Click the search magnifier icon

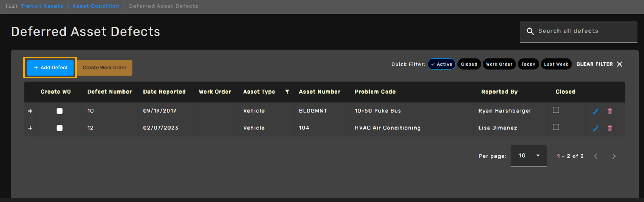[x=530, y=31]
